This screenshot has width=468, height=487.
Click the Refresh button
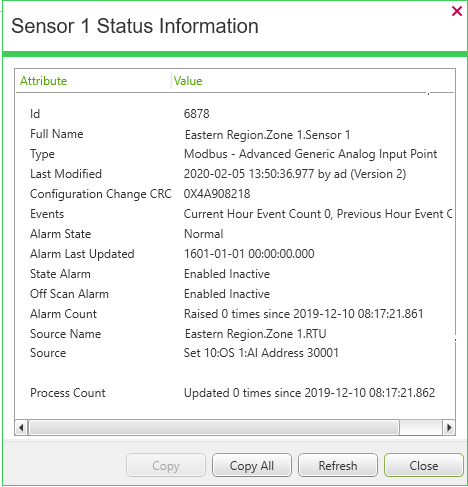tap(338, 465)
